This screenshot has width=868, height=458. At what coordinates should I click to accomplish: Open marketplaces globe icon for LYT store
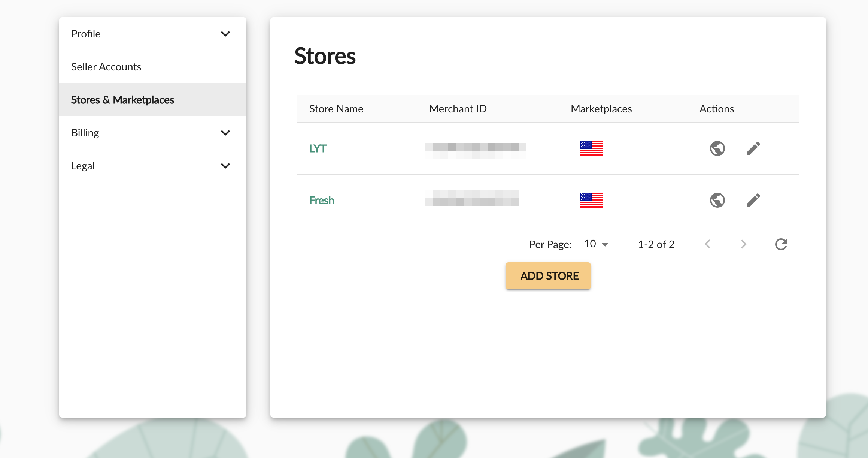tap(717, 148)
